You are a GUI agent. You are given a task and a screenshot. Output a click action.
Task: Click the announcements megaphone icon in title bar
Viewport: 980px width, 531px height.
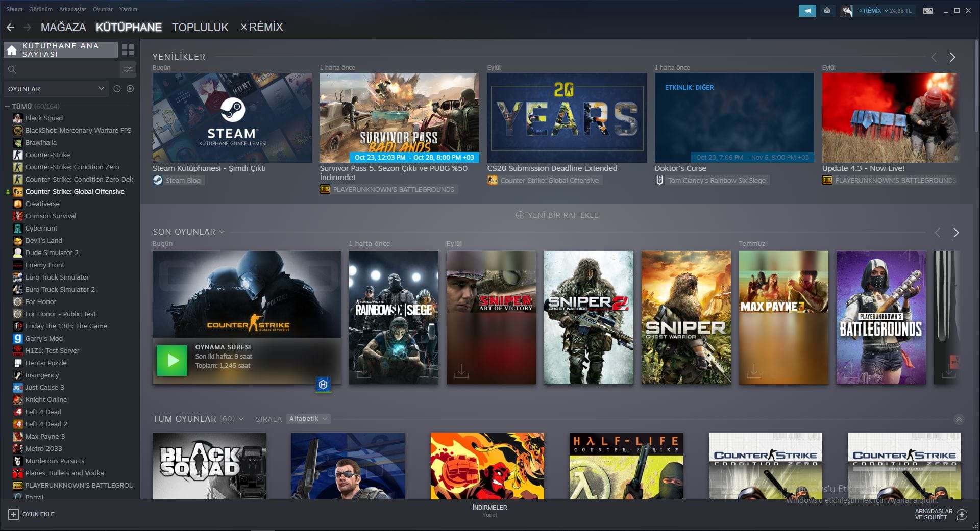(807, 11)
